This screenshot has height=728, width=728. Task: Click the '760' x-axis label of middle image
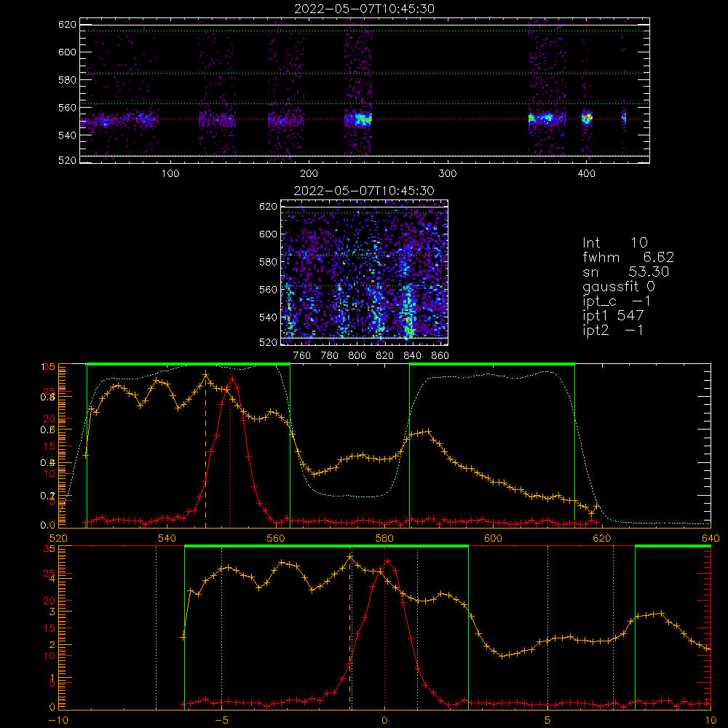302,356
